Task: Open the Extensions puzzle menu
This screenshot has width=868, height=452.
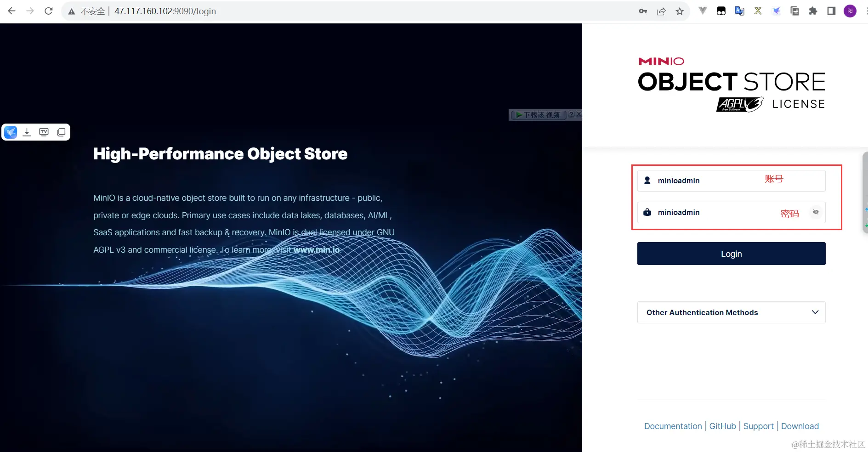Action: pos(813,11)
